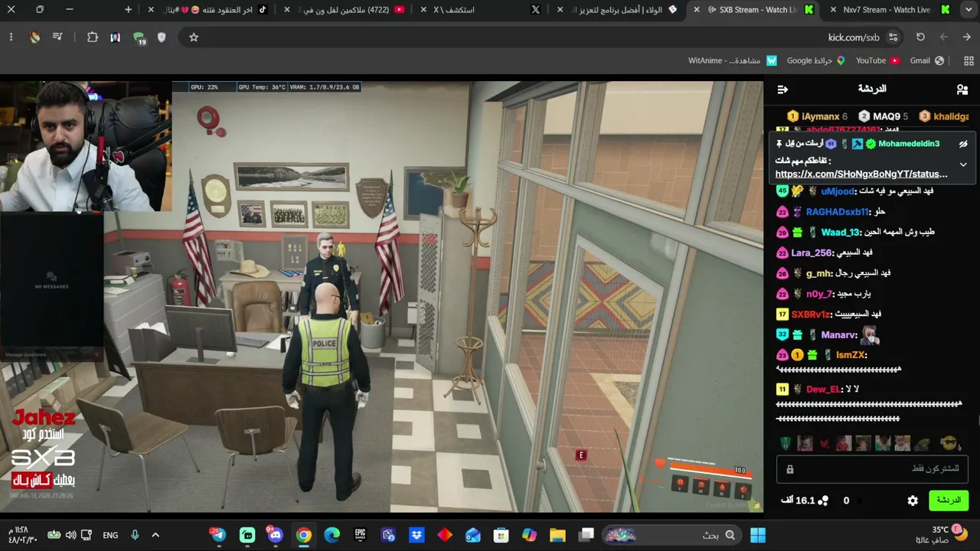The height and width of the screenshot is (551, 980).
Task: Switch the ENG input language indicator
Action: pos(110,535)
